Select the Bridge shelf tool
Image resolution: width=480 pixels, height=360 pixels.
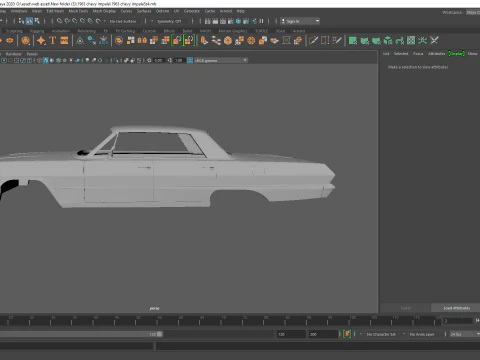216,41
